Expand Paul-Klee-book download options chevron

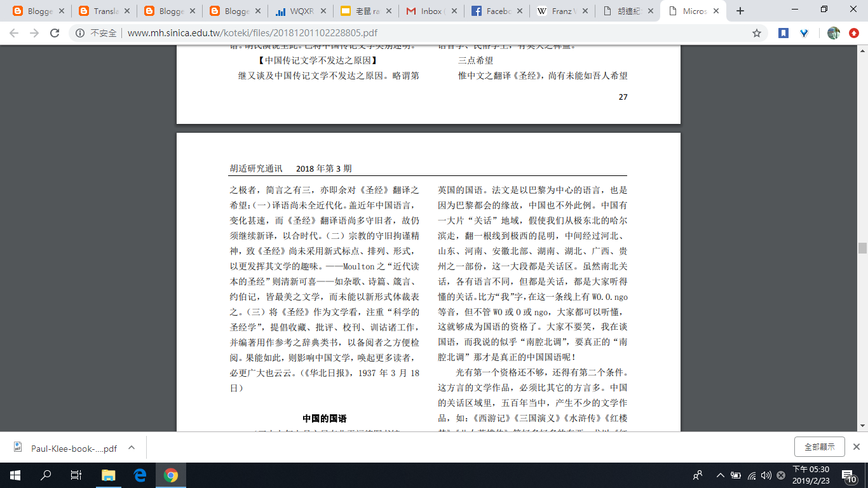[132, 447]
